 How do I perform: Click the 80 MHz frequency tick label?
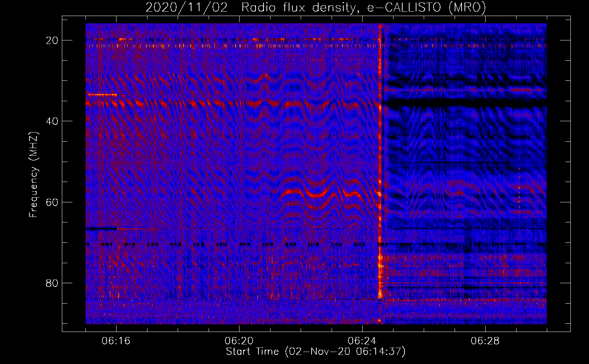[x=52, y=283]
